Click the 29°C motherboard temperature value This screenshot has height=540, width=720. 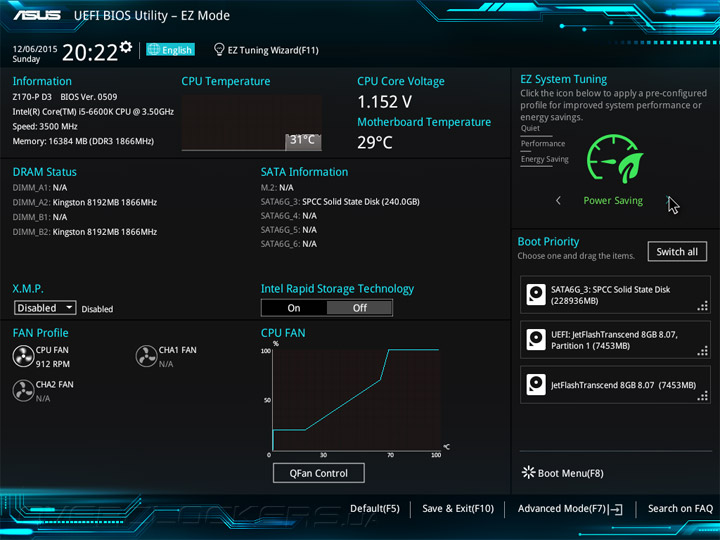coord(375,142)
